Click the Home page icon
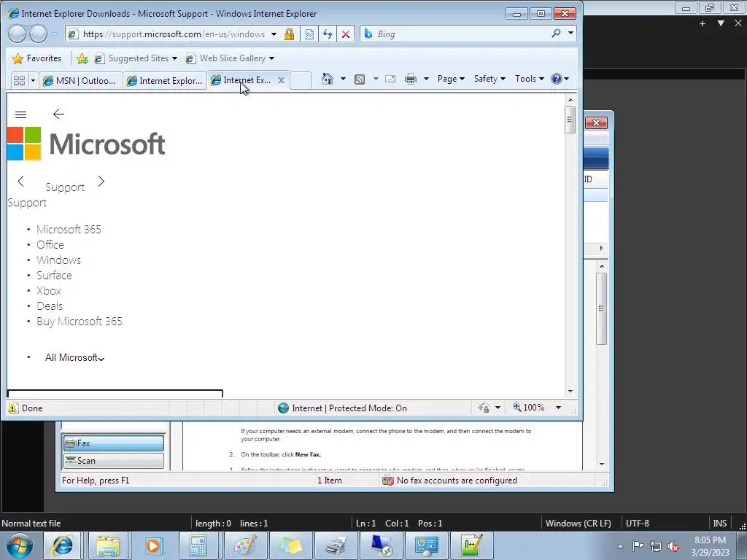 pyautogui.click(x=328, y=79)
